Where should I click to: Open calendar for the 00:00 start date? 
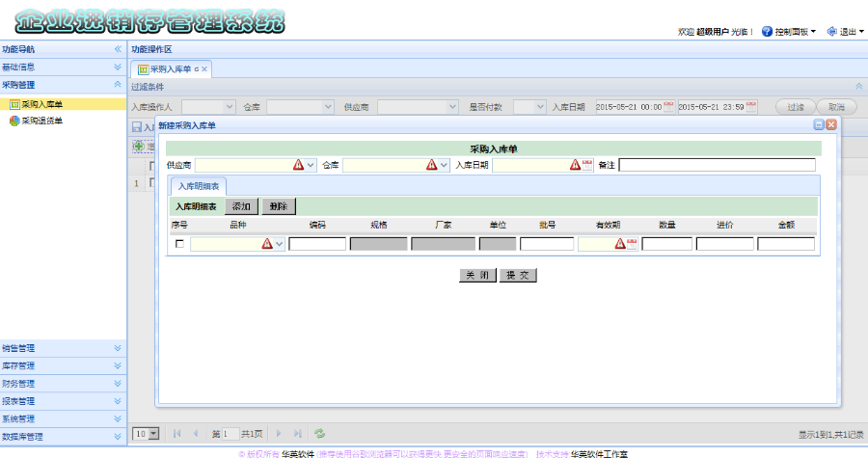coord(668,106)
